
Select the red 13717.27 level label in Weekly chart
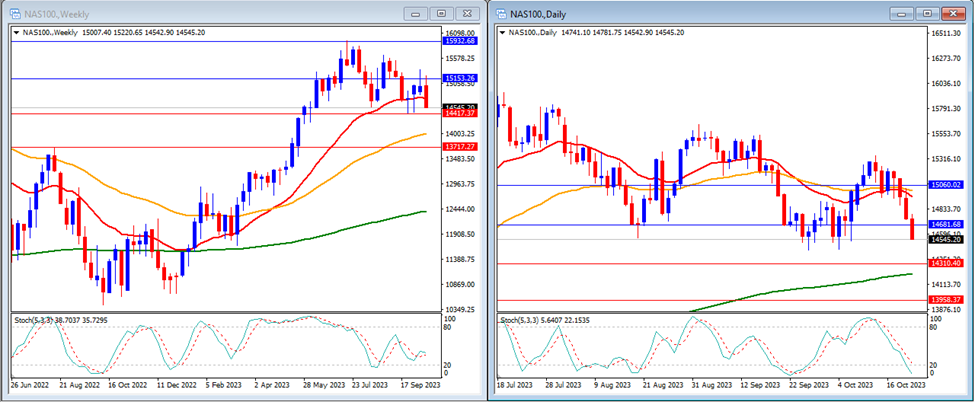[x=460, y=147]
